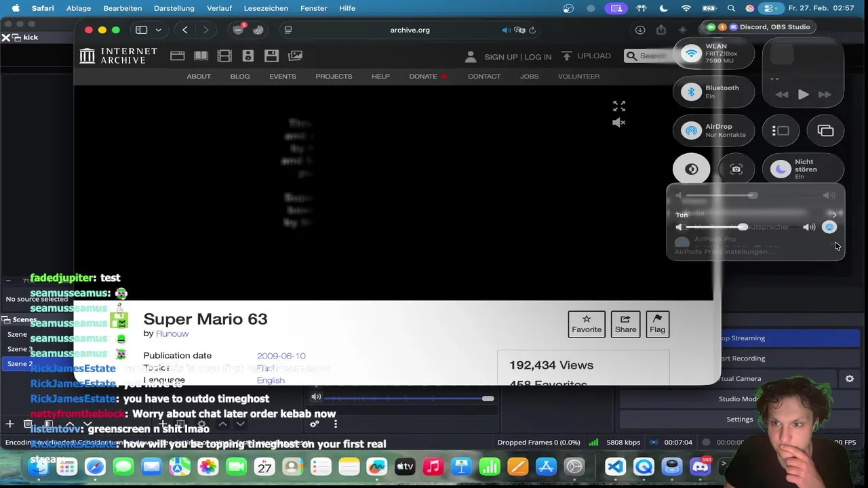Open the Fenster menu
Viewport: 868px width, 488px height.
coord(314,8)
